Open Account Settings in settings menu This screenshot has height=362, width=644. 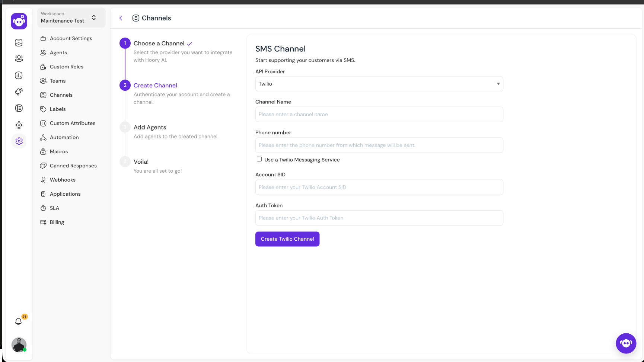click(71, 38)
